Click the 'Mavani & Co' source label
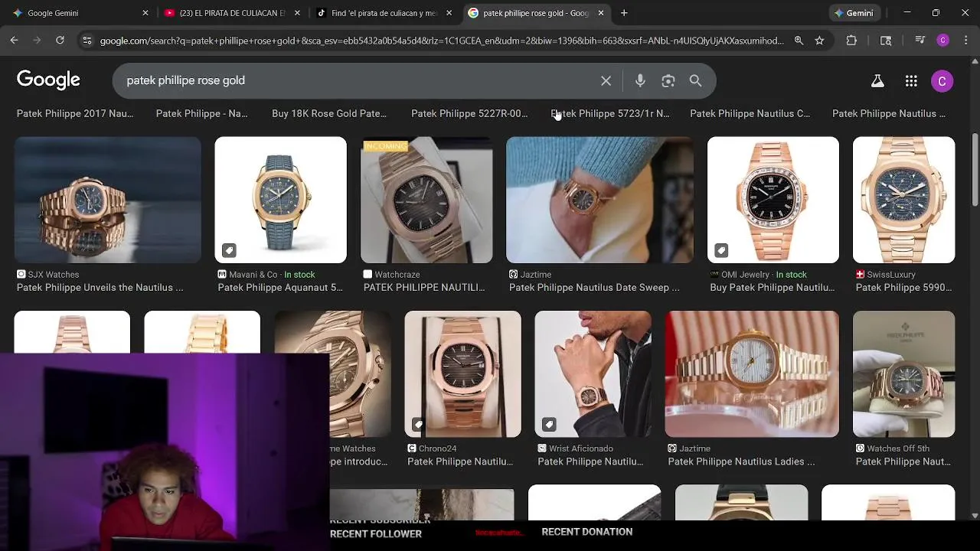980x551 pixels. [253, 274]
